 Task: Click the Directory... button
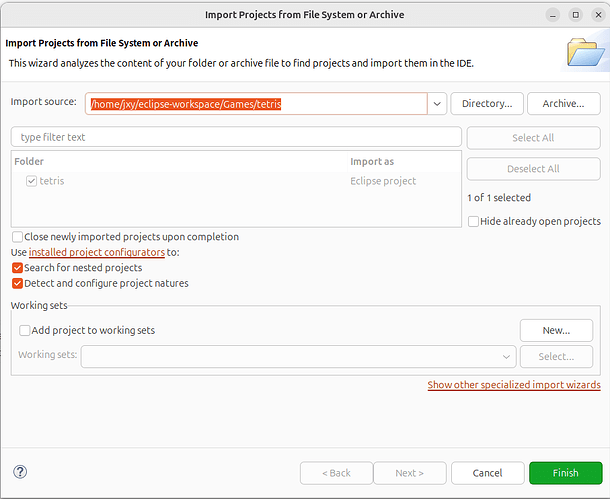click(x=487, y=103)
